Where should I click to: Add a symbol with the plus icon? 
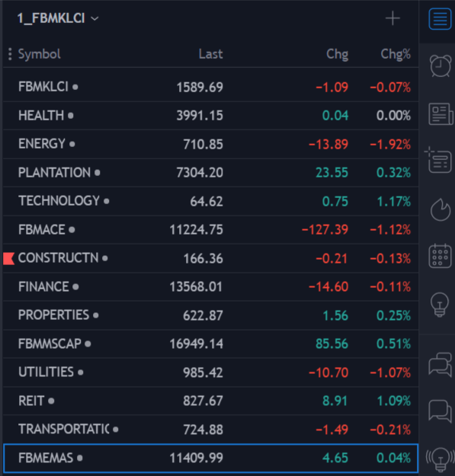pos(393,18)
